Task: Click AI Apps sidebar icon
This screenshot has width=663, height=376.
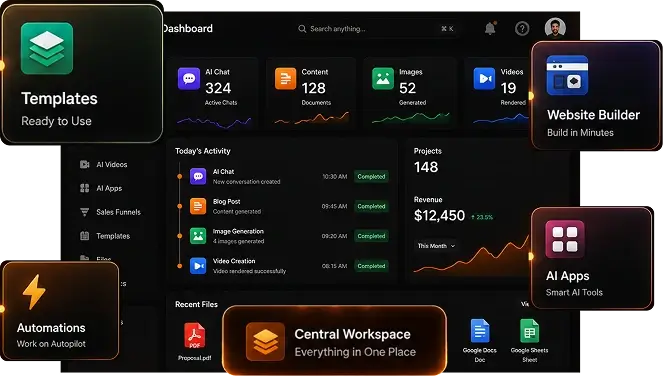Action: coord(85,188)
